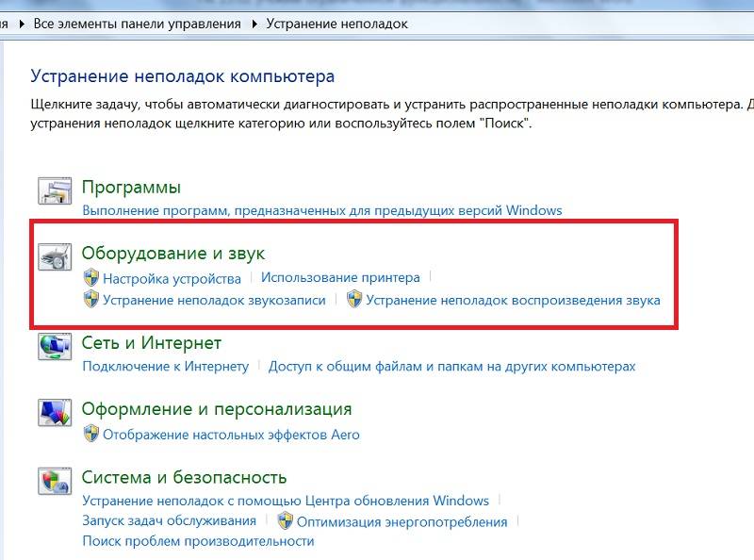This screenshot has width=754, height=560.
Task: Click the Программы category icon
Action: click(x=54, y=191)
